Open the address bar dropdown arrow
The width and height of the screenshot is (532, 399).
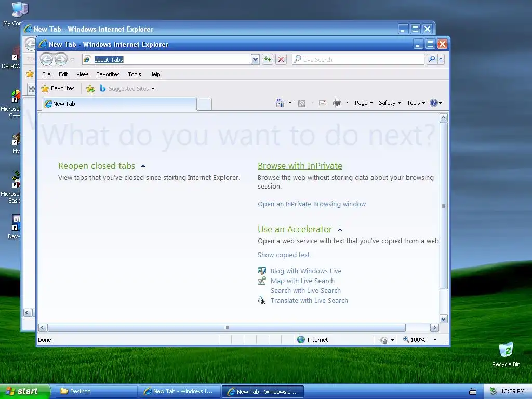coord(255,59)
